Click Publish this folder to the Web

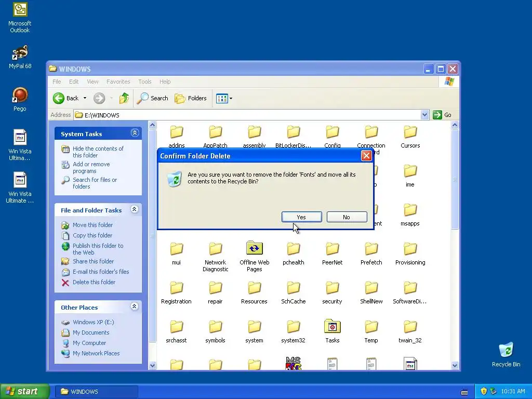98,249
